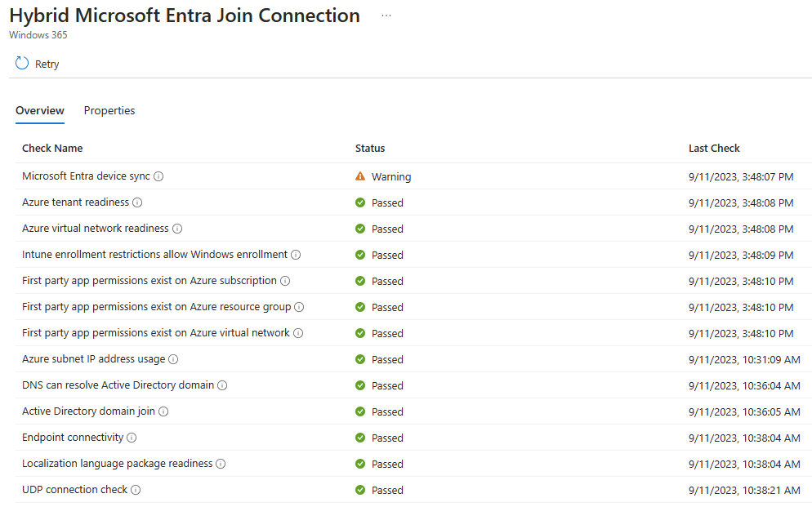
Task: Switch to the Properties tab
Action: (x=109, y=110)
